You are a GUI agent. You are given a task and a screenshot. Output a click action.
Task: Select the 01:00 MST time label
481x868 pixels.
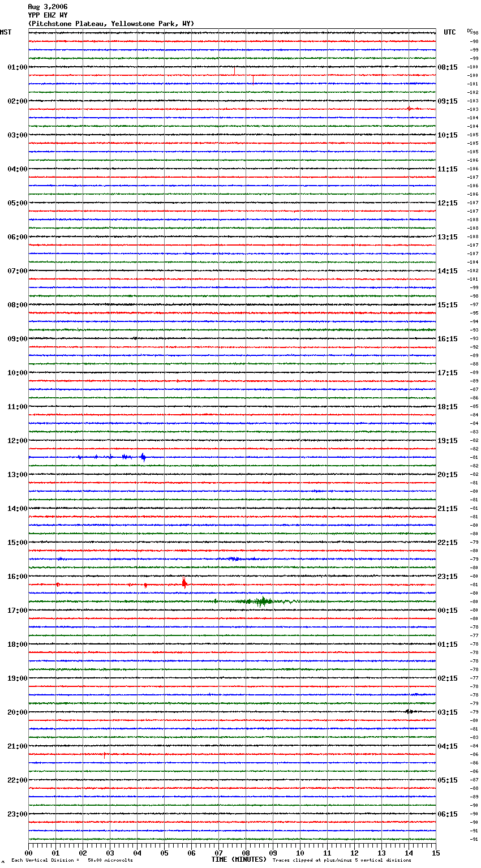(18, 67)
